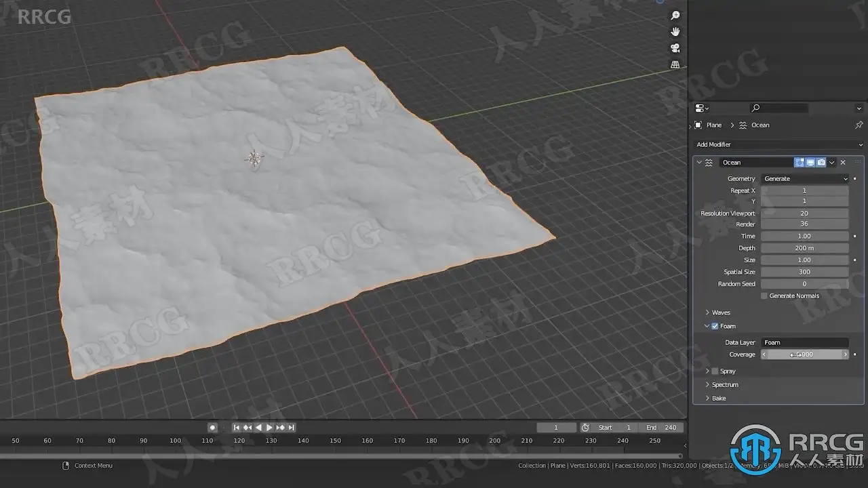Jump to timeline end frame

point(291,428)
